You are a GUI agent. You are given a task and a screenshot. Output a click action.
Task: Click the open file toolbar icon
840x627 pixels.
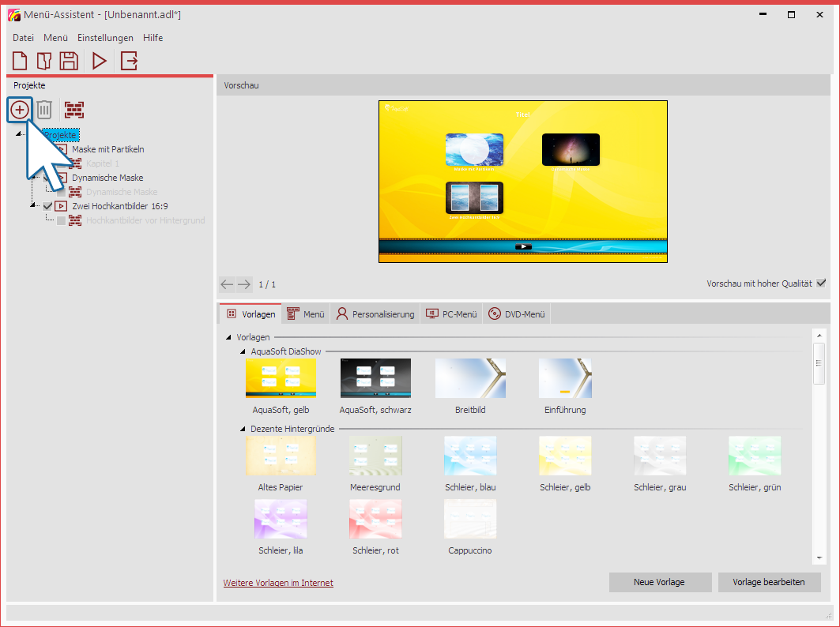[x=44, y=61]
